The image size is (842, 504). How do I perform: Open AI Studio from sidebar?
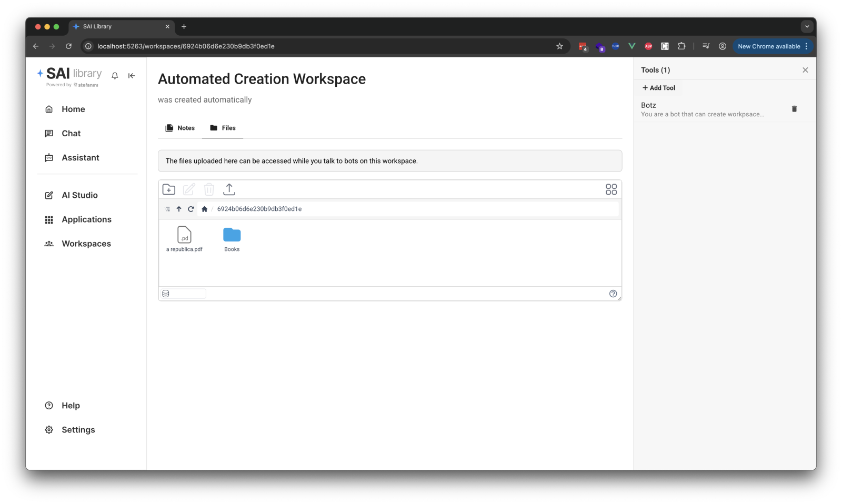tap(79, 195)
